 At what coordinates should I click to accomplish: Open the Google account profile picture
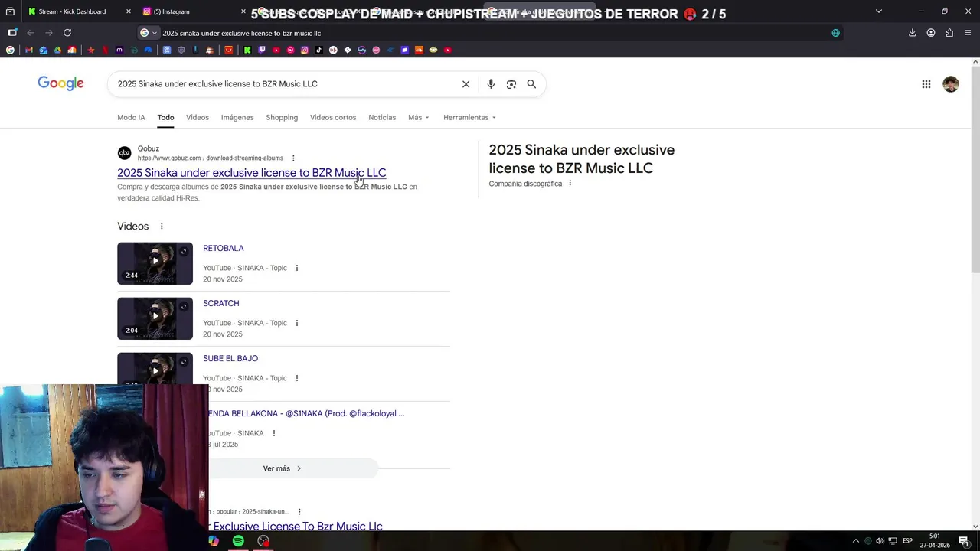click(951, 84)
